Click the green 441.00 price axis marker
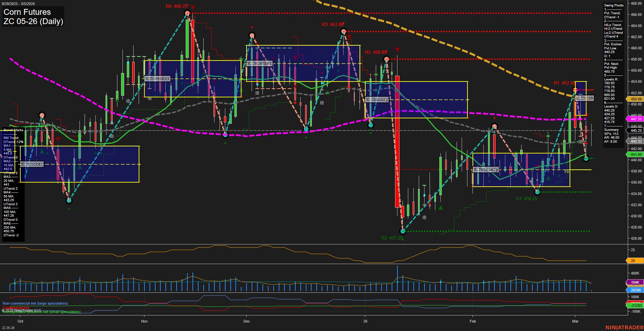 pos(635,154)
